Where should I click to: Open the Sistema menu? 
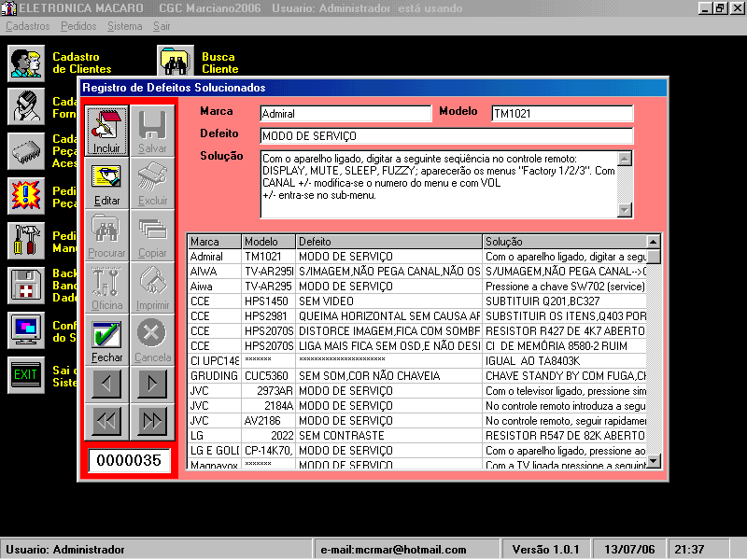(125, 26)
